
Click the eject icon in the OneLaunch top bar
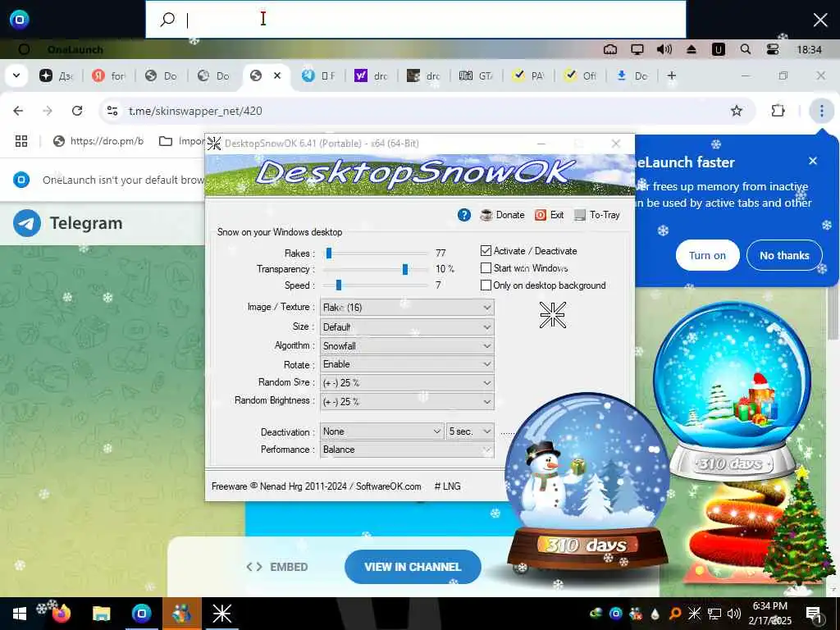click(x=691, y=49)
